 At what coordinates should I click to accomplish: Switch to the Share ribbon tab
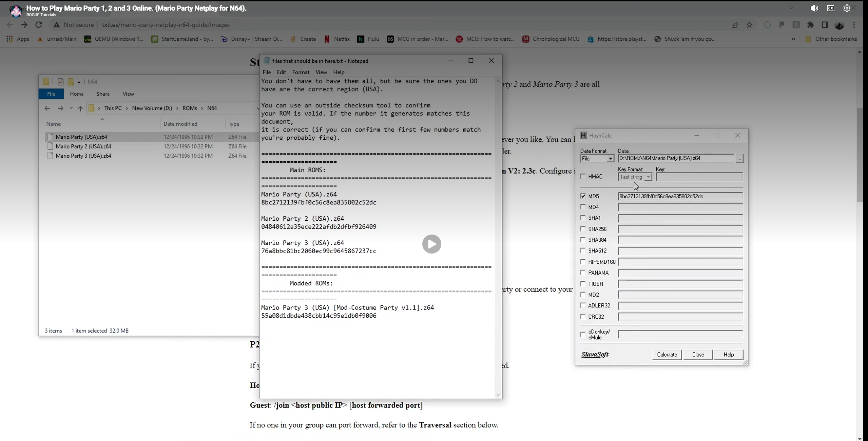(x=103, y=94)
